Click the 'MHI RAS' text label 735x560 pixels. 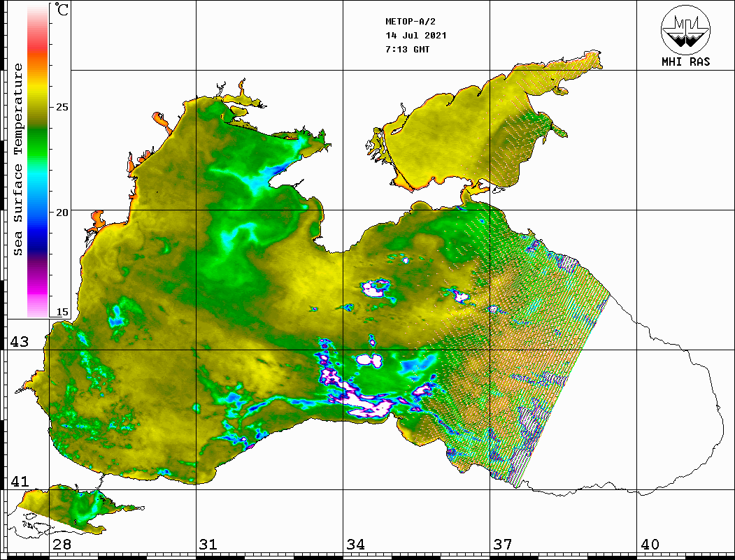[x=686, y=62]
